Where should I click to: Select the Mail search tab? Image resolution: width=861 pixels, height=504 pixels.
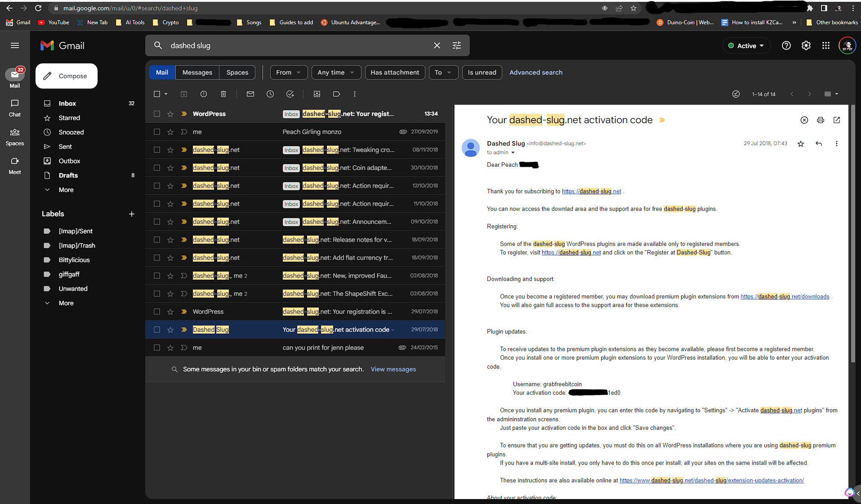point(162,72)
